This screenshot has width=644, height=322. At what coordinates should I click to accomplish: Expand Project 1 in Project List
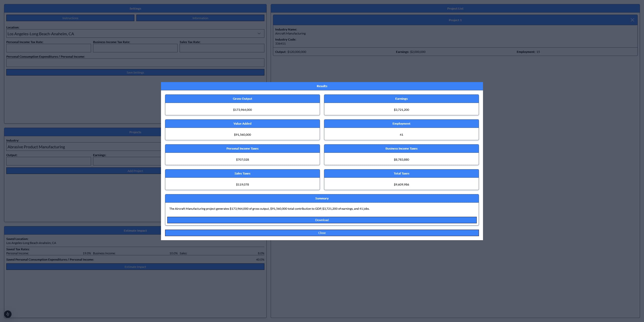(455, 20)
